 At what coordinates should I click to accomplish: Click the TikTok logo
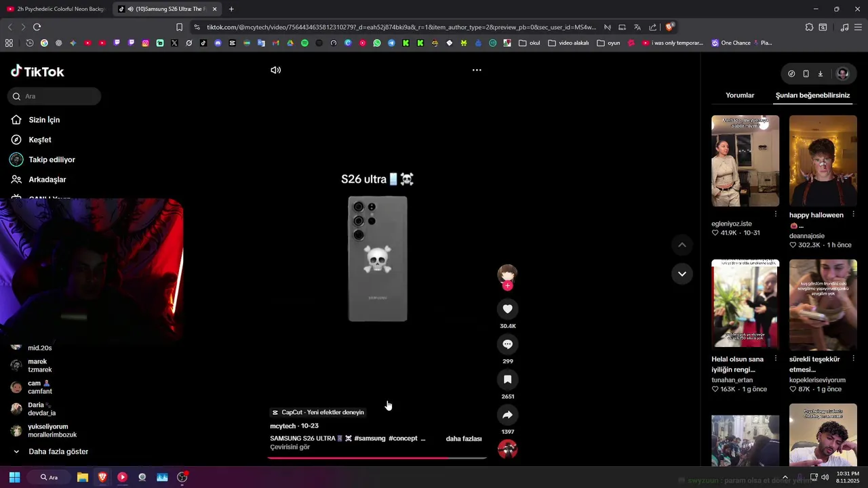pos(37,71)
